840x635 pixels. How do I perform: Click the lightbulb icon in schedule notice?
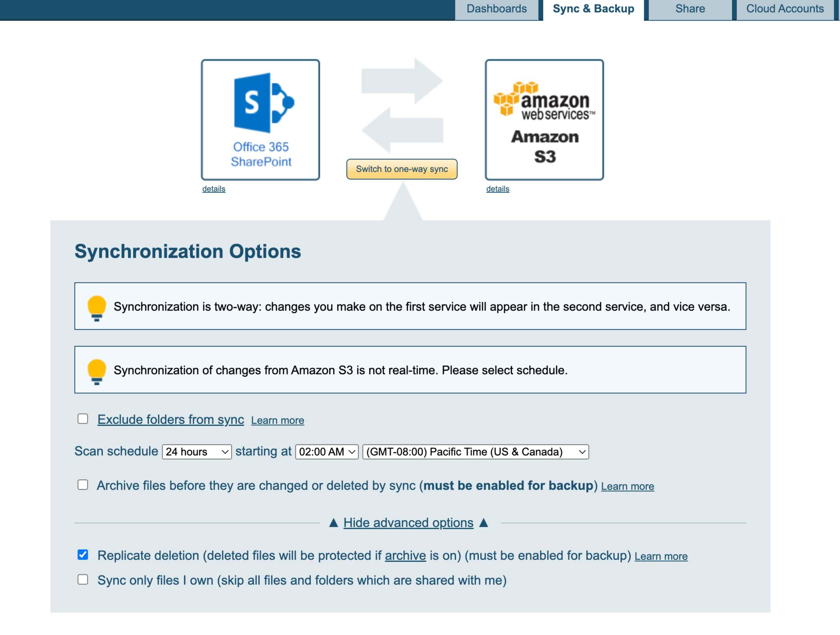tap(96, 371)
